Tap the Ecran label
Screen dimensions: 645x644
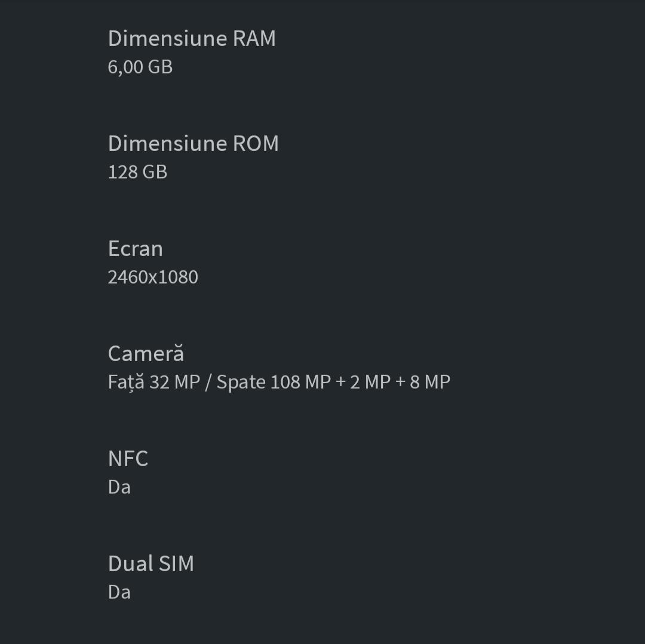(135, 248)
